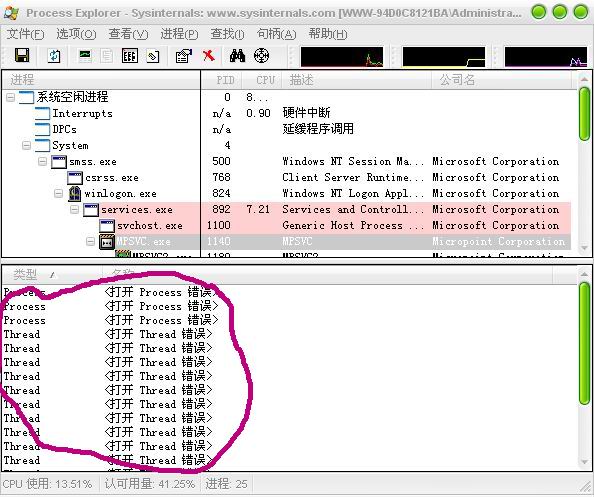This screenshot has height=497, width=594.
Task: Click the svchost.exe process icon
Action: 107,226
